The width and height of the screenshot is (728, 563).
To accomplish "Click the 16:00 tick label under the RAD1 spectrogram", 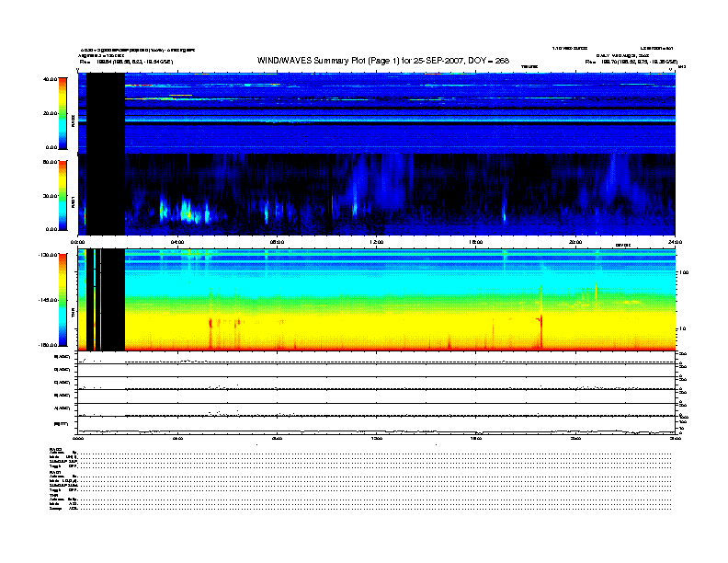I will coord(476,242).
